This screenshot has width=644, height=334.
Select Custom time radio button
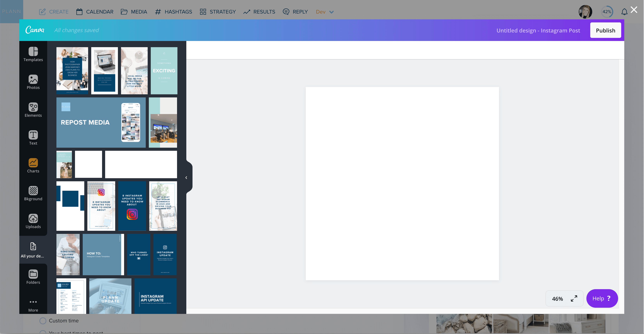[43, 320]
